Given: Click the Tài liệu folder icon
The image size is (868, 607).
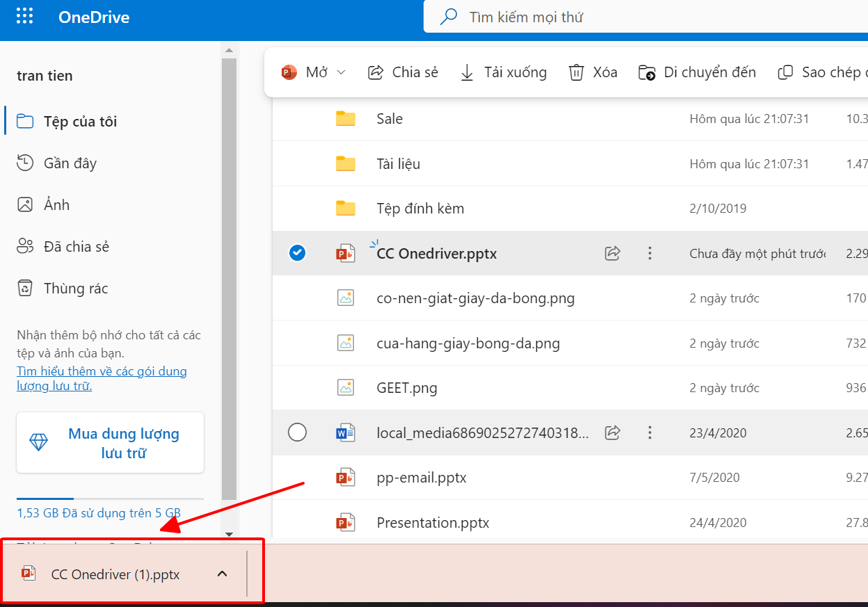Looking at the screenshot, I should pos(346,164).
